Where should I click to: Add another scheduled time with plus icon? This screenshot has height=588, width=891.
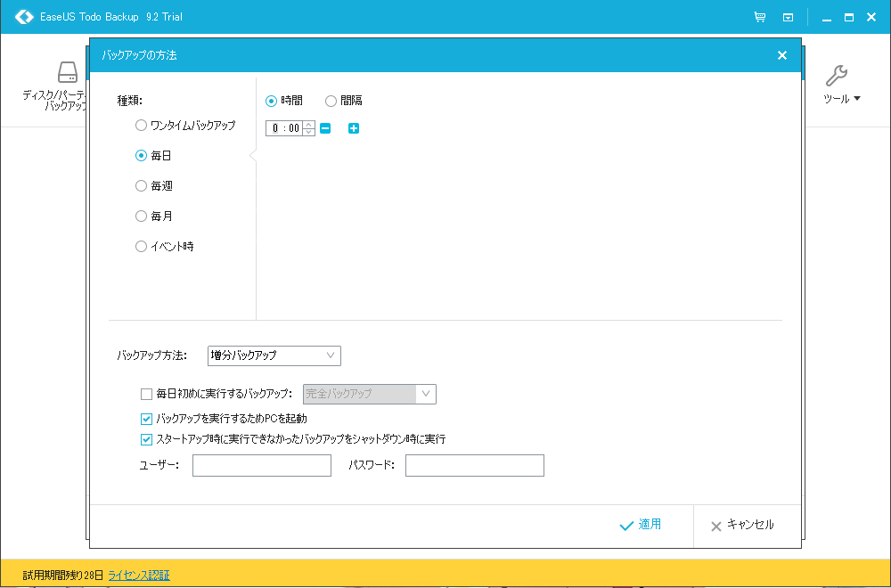click(x=354, y=128)
